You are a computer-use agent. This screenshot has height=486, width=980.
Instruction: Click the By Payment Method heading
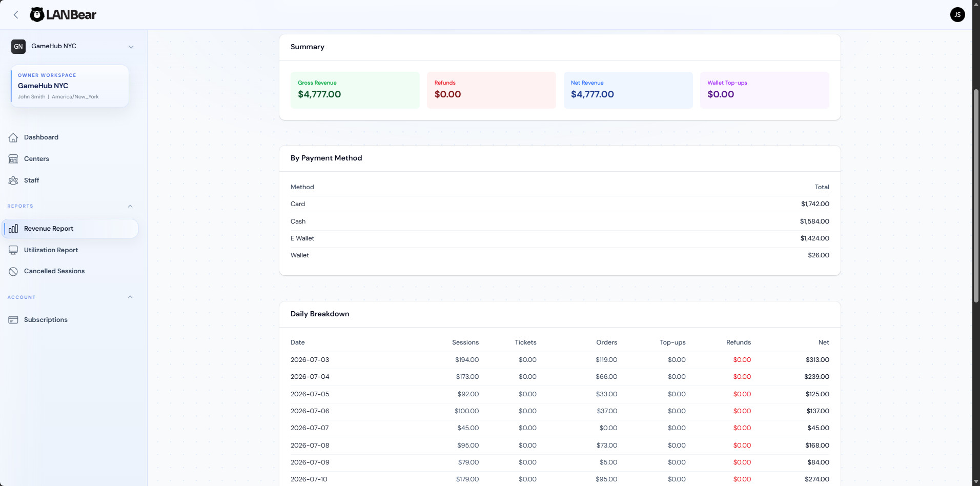coord(326,158)
